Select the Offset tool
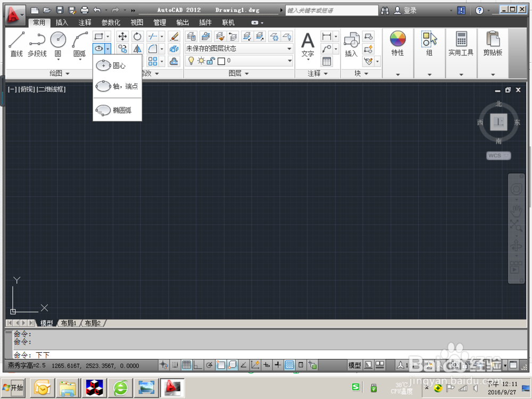The width and height of the screenshot is (532, 399). coord(174,61)
